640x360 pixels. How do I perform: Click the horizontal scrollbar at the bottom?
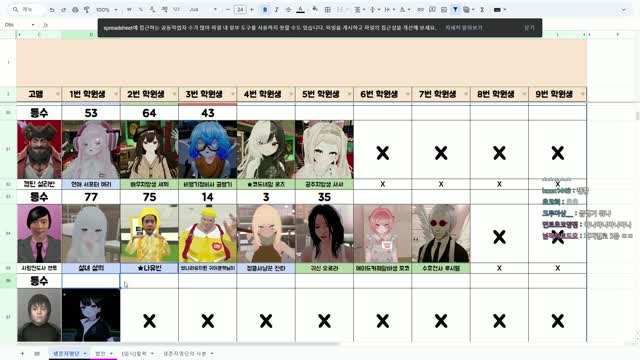(x=178, y=344)
